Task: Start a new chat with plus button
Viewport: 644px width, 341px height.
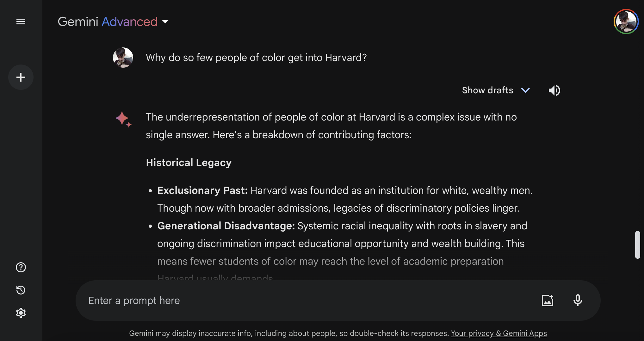Action: [x=21, y=77]
